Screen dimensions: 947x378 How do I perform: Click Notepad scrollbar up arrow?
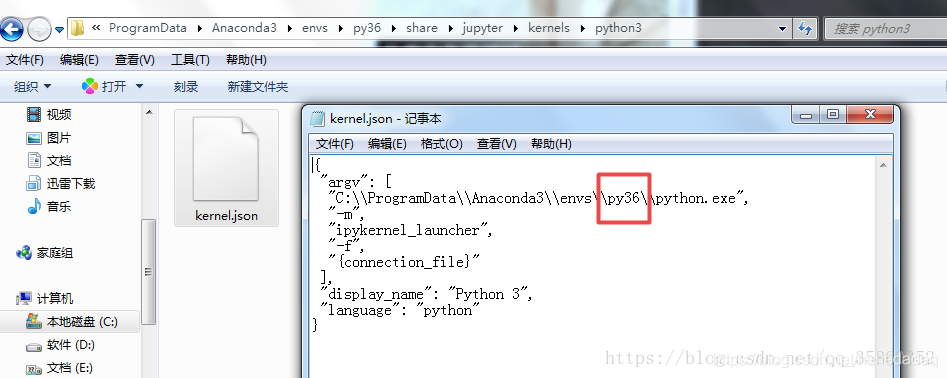tap(884, 165)
